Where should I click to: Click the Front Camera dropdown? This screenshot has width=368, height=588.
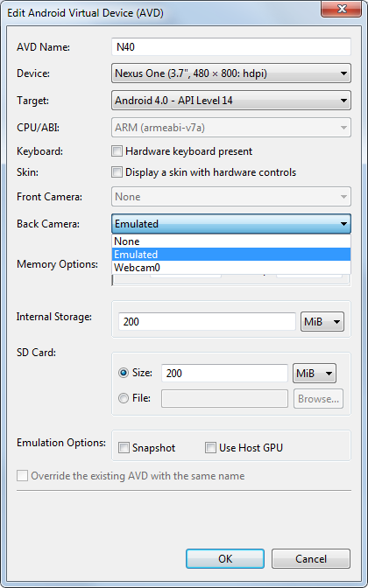[x=231, y=197]
